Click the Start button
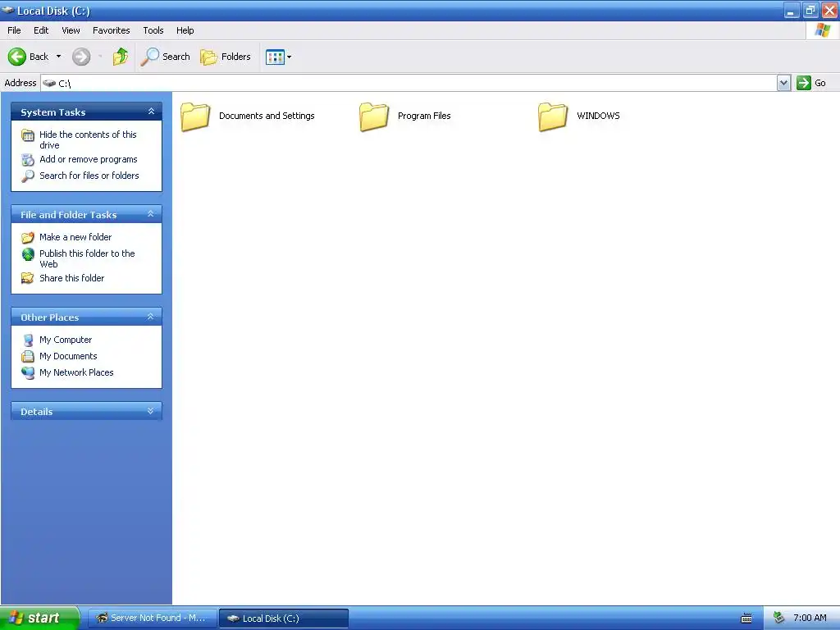Screen dimensions: 840x630 click(40, 619)
